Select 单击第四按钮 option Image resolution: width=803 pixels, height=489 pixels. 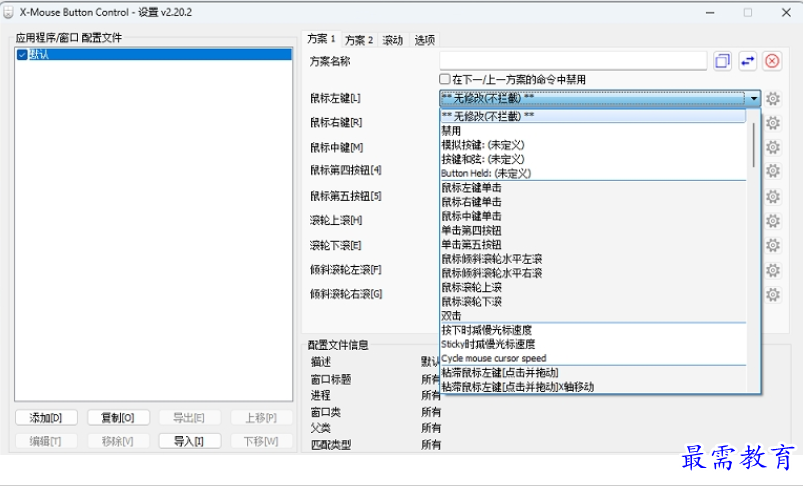click(x=593, y=230)
